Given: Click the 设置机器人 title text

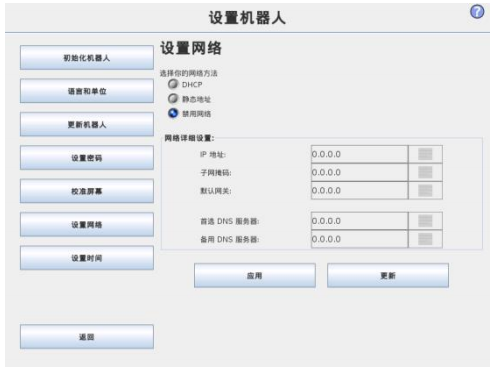Looking at the screenshot, I should 247,18.
